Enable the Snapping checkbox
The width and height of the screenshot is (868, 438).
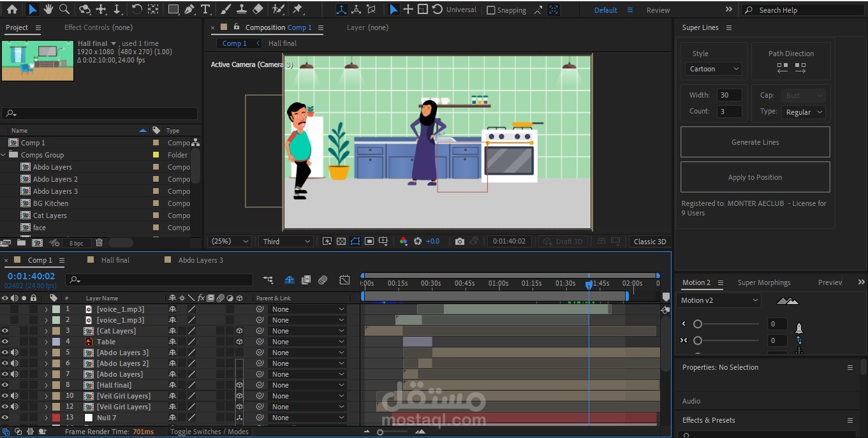coord(490,10)
